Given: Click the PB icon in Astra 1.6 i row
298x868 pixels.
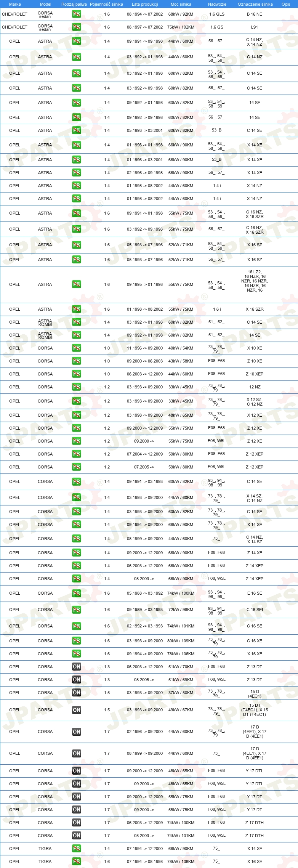Looking at the screenshot, I should pyautogui.click(x=76, y=309).
